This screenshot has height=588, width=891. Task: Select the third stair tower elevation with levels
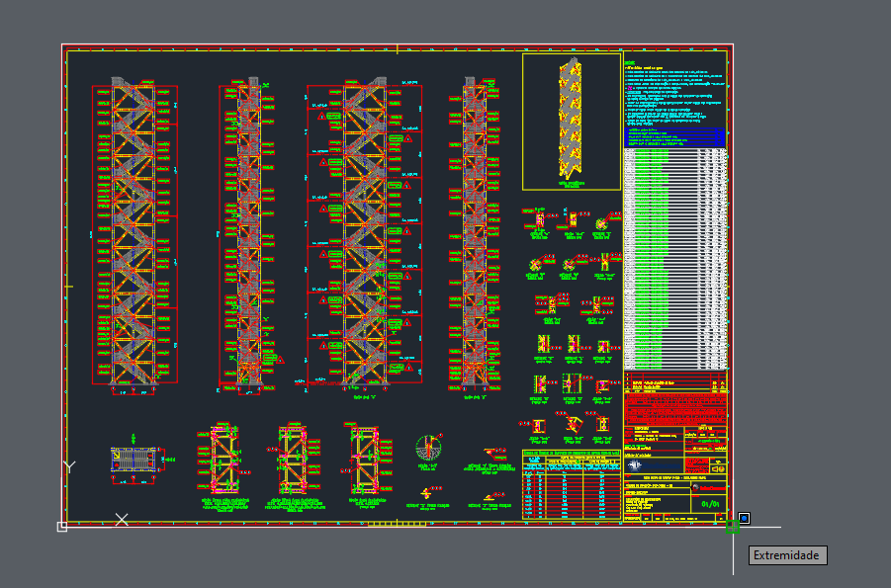pos(364,233)
